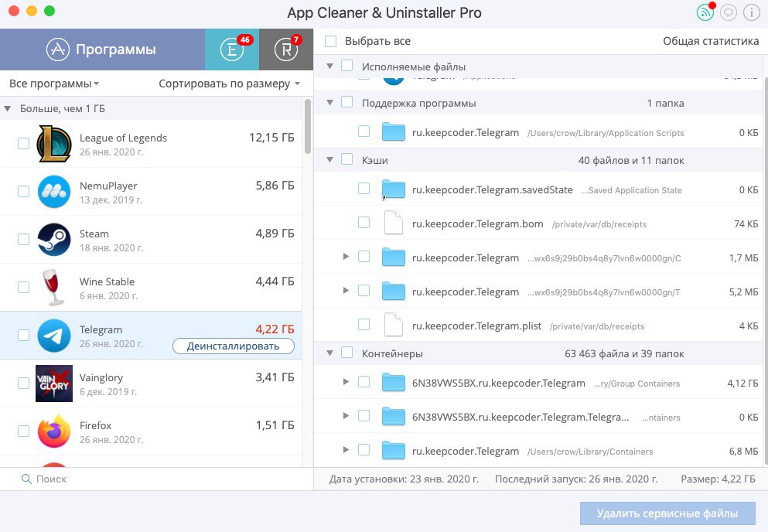Image resolution: width=768 pixels, height=532 pixels.
Task: Click folder icon of ru.keepcoder.Telegram 5,2 МБ
Action: 394,291
